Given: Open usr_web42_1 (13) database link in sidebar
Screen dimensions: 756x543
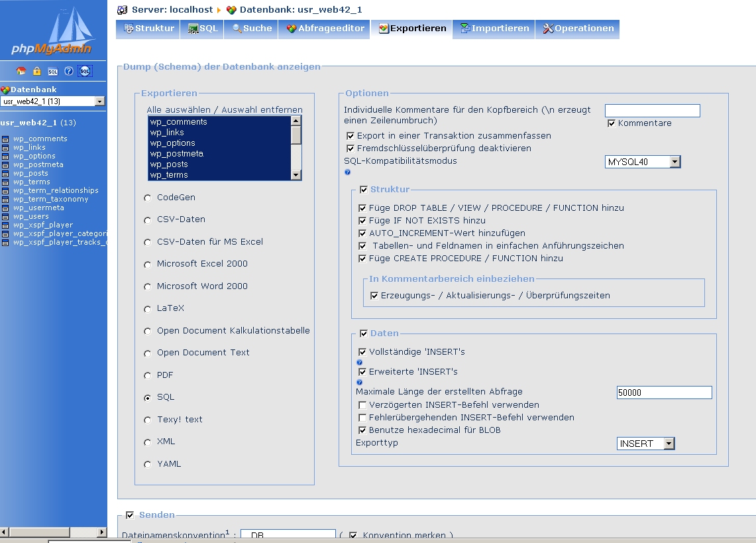Looking at the screenshot, I should click(38, 123).
